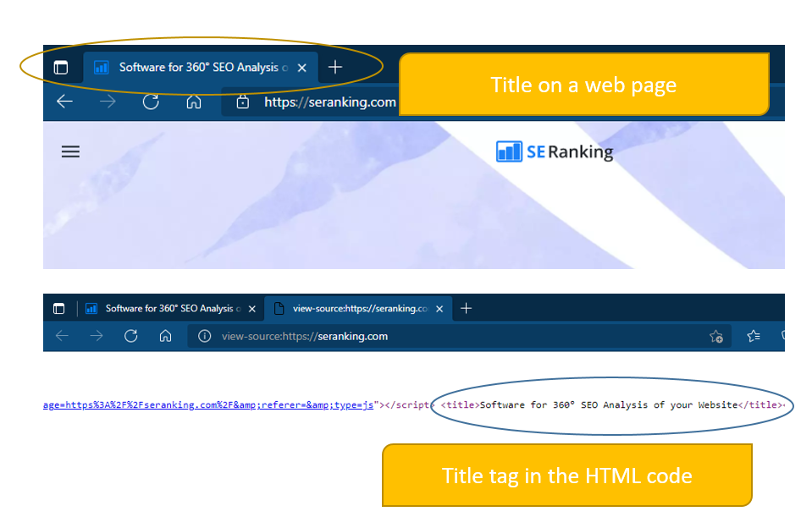Click home button in bottom browser

(x=165, y=336)
